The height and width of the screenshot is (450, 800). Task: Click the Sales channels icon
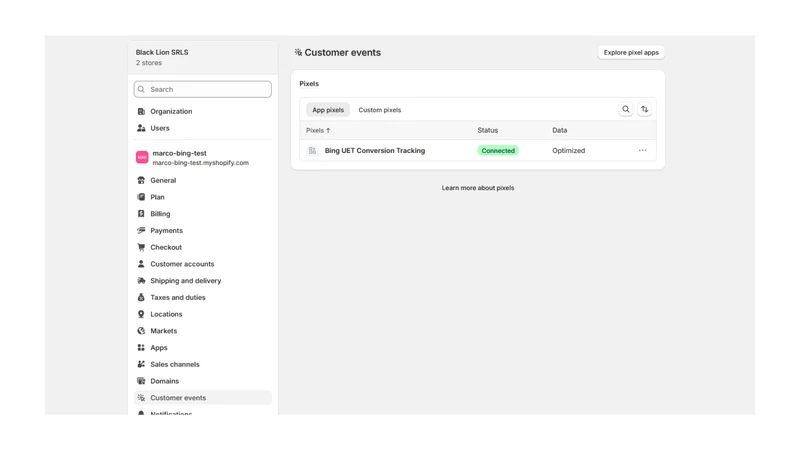(141, 364)
